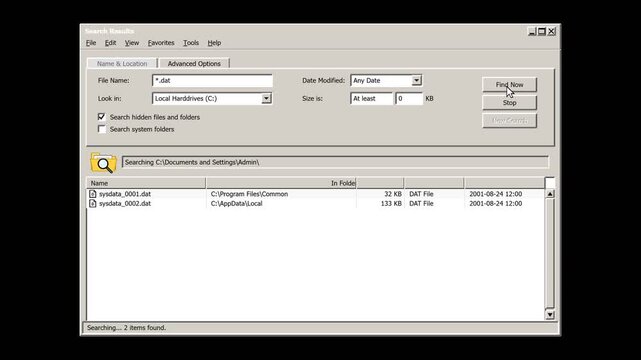The height and width of the screenshot is (360, 641).
Task: Select the sysdata_0002.dat file name
Action: click(125, 203)
